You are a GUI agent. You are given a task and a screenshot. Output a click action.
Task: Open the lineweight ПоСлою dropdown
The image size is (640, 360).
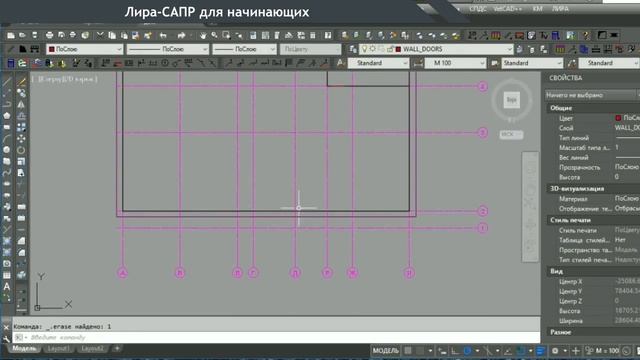click(244, 49)
